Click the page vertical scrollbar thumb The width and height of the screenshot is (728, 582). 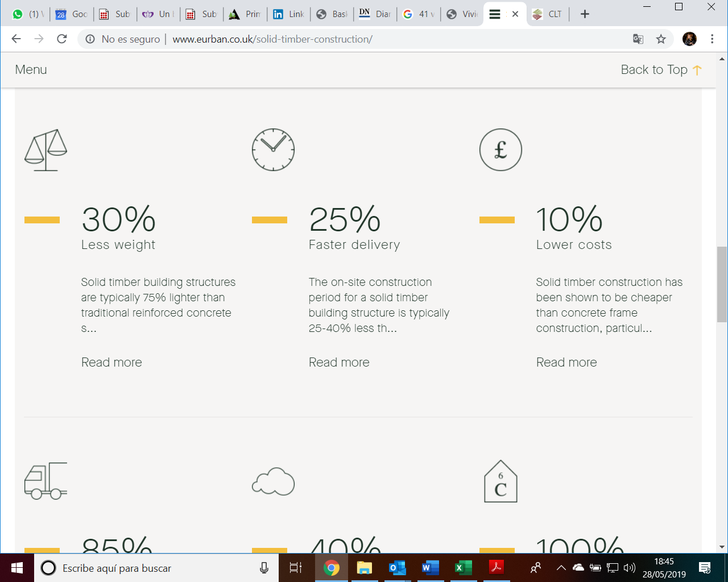click(722, 284)
